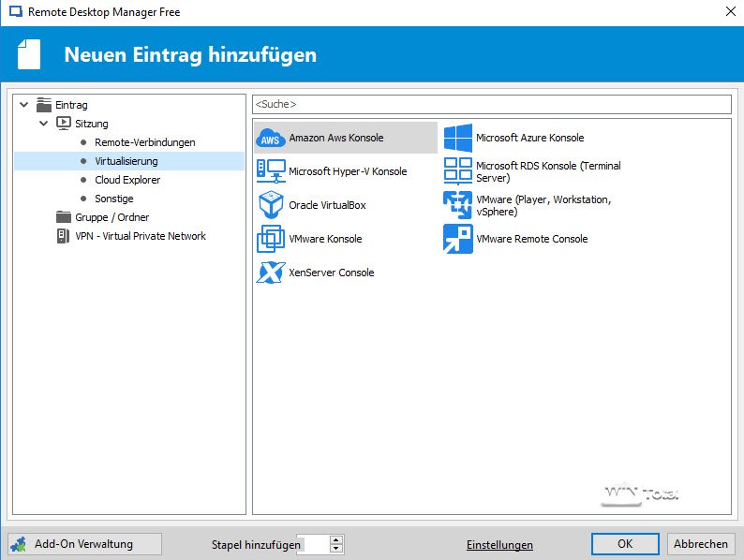
Task: Click the VPN server icon in tree
Action: 63,236
